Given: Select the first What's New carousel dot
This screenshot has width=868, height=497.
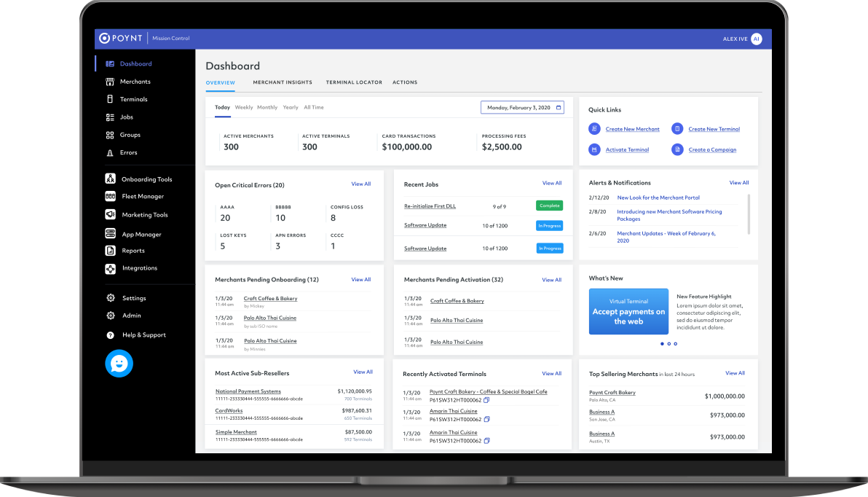Looking at the screenshot, I should [x=662, y=344].
